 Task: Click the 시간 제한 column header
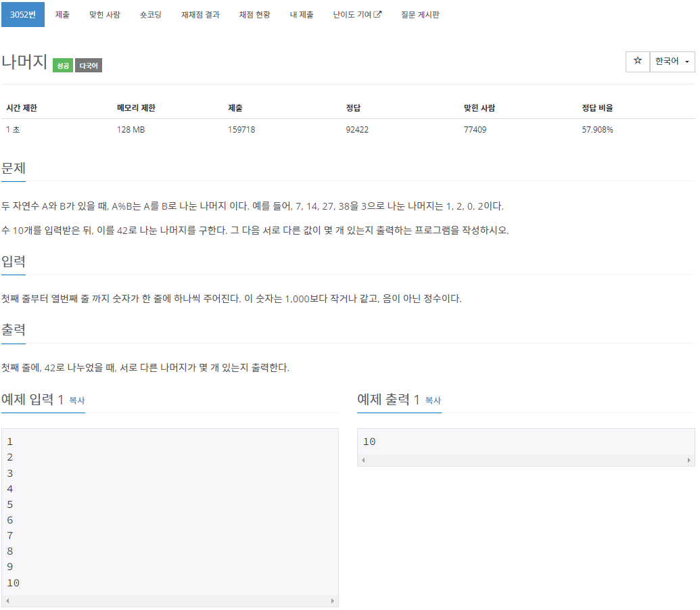click(22, 108)
